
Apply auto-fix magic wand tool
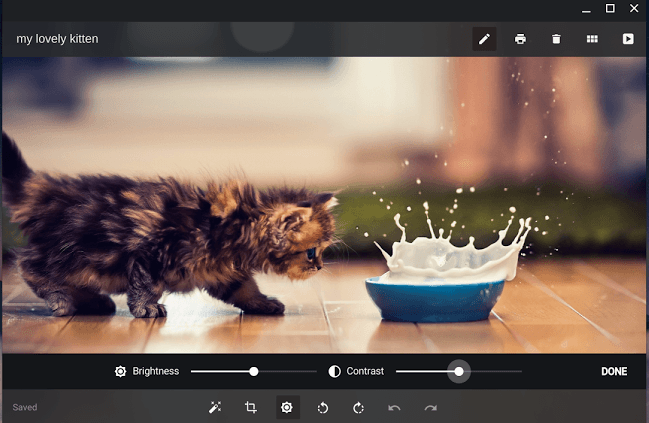click(x=215, y=407)
